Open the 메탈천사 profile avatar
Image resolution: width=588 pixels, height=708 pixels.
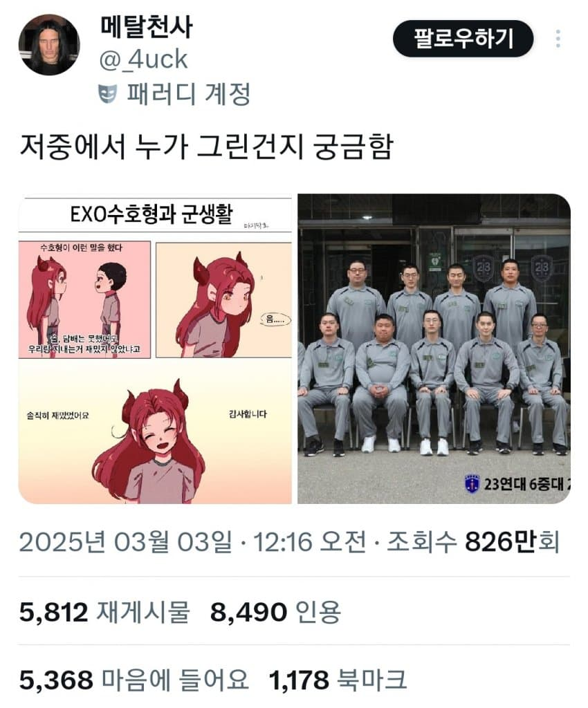[49, 44]
